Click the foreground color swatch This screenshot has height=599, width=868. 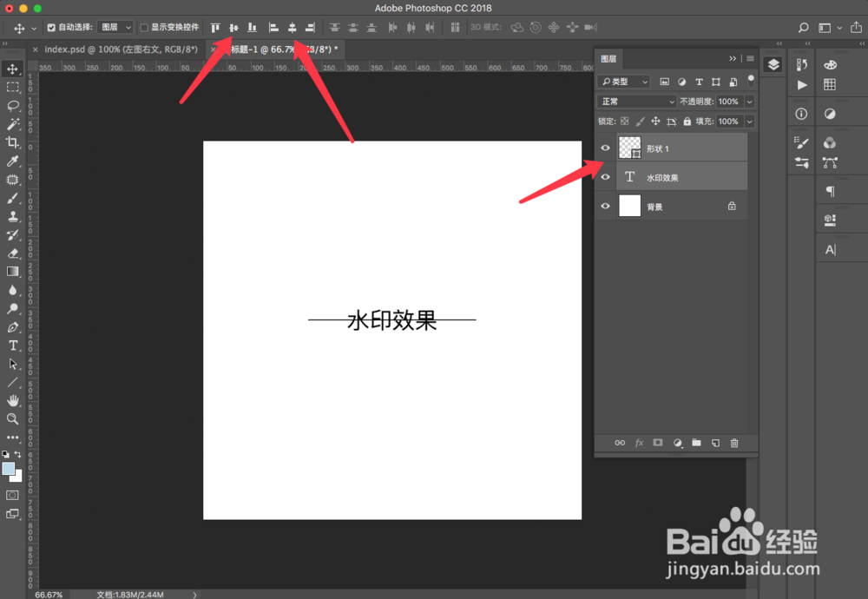[x=9, y=469]
